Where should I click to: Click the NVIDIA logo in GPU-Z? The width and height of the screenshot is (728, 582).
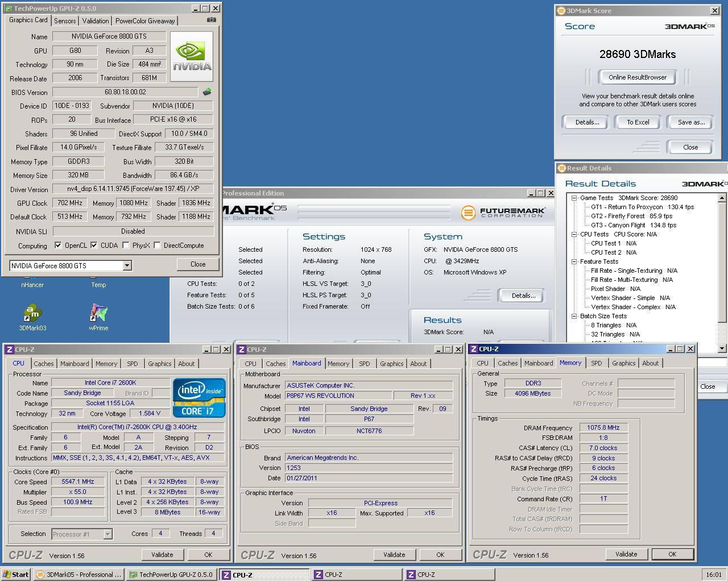point(192,56)
